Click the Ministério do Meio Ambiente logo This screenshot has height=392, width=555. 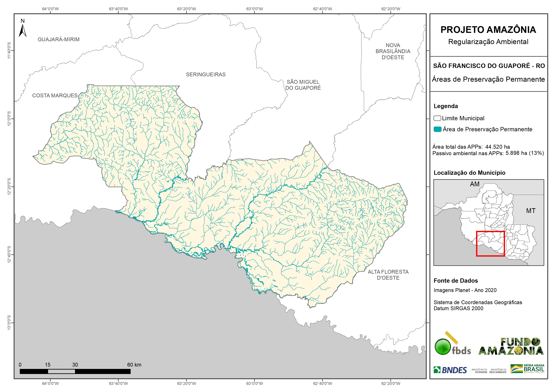pos(498,371)
